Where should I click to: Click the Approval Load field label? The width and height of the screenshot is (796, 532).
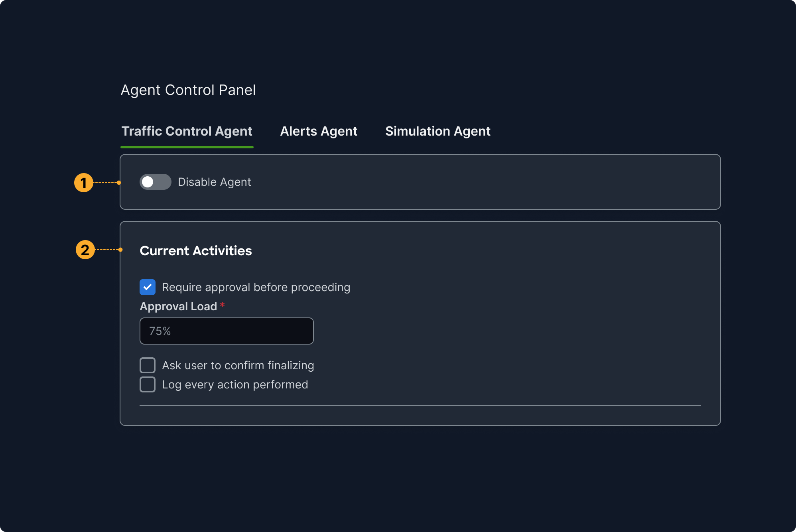pos(178,306)
